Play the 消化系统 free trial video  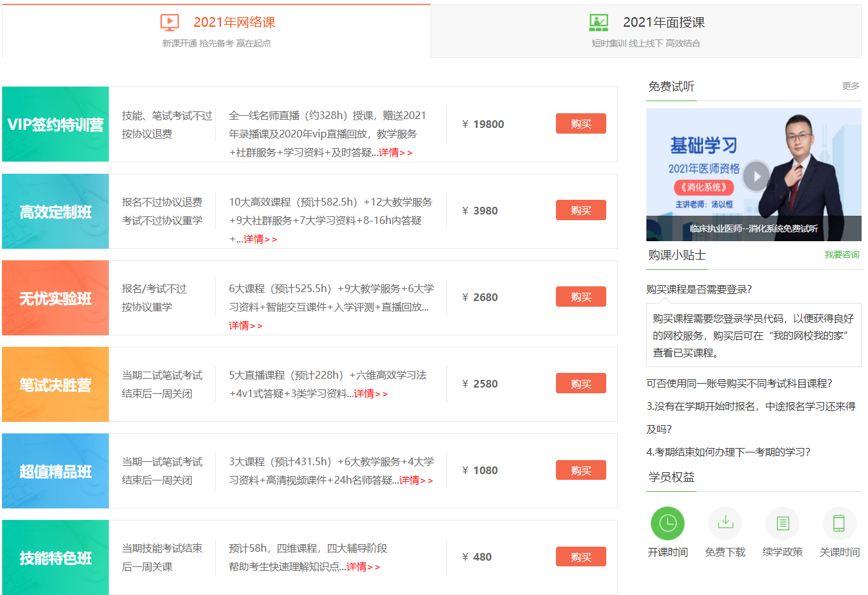coord(755,177)
